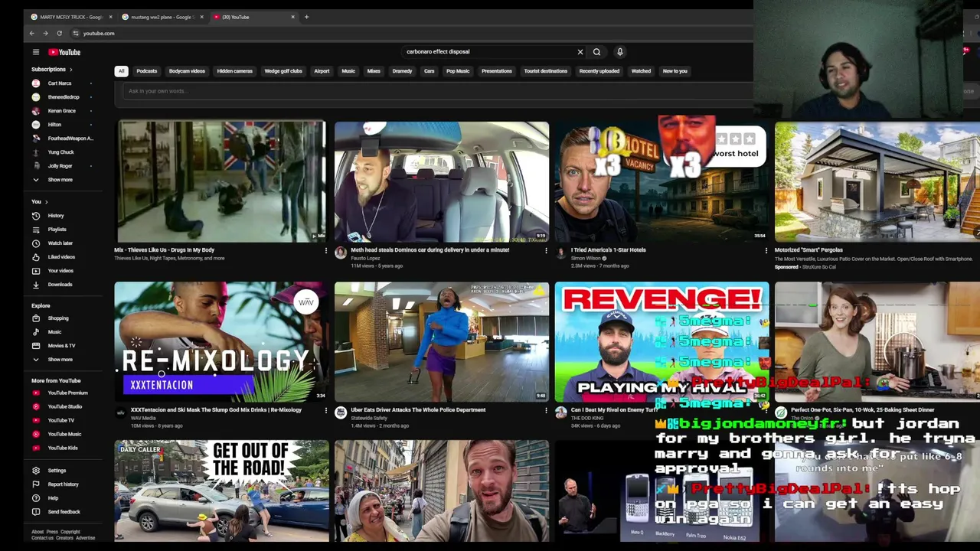
Task: Select the Bodycam videos filter chip
Action: (187, 71)
